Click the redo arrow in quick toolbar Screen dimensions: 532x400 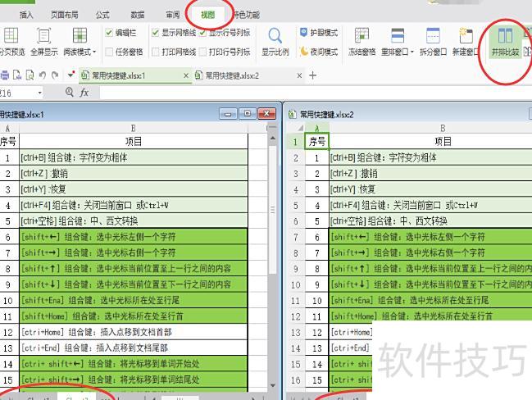(x=55, y=75)
